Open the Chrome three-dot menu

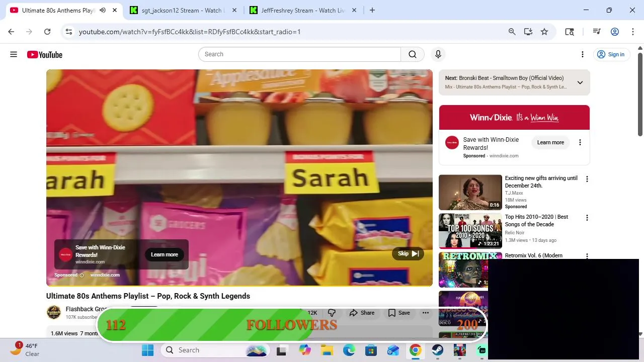(x=633, y=32)
